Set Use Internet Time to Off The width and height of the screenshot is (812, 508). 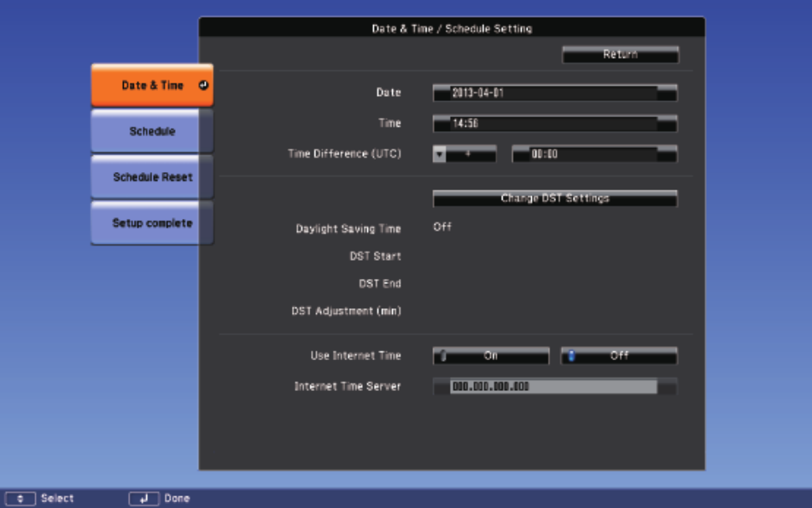619,356
